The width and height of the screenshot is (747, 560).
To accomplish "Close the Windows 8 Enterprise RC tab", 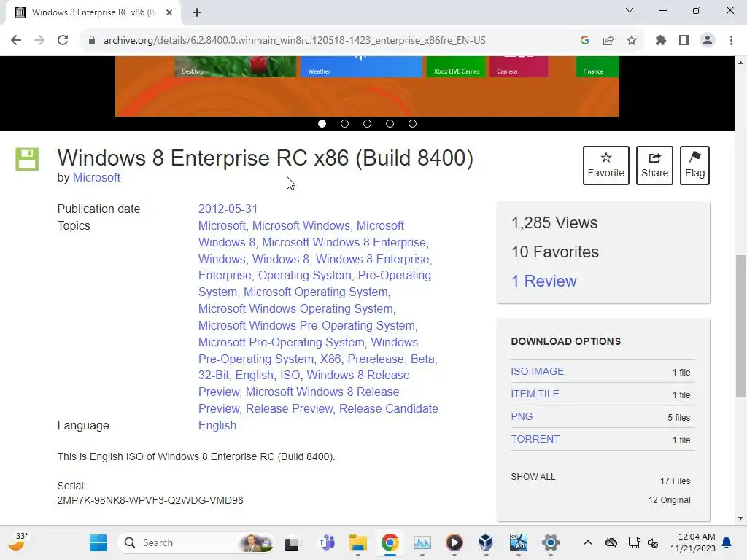I will (x=169, y=12).
